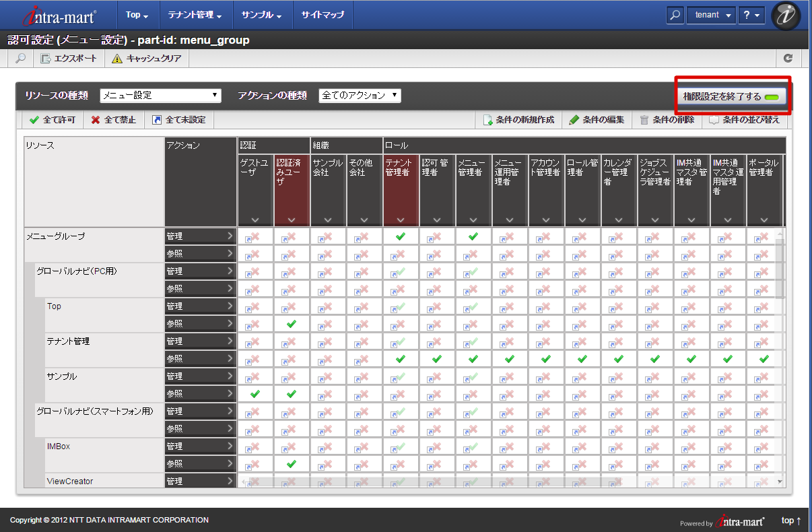
Task: Click the refresh icon on toolbar right
Action: click(x=788, y=59)
